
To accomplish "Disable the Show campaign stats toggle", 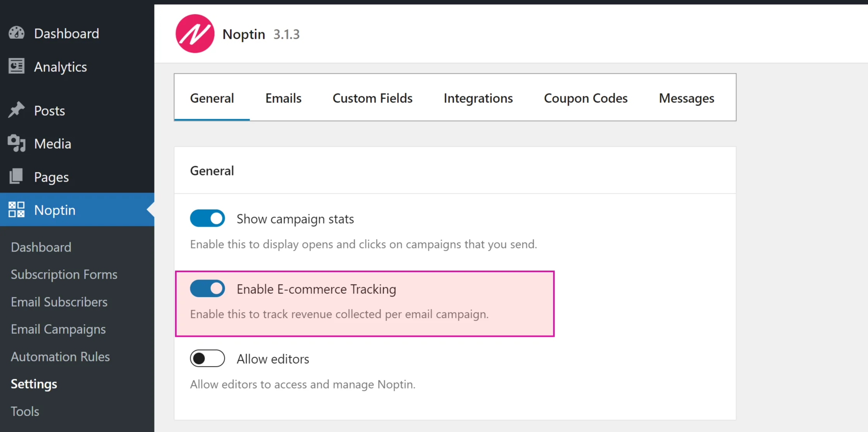I will pos(207,218).
